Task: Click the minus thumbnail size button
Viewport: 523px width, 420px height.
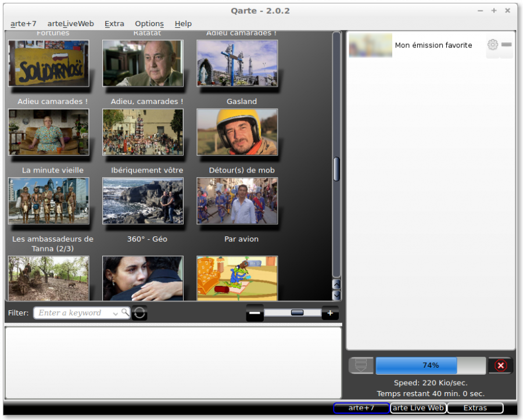Action: pyautogui.click(x=255, y=313)
